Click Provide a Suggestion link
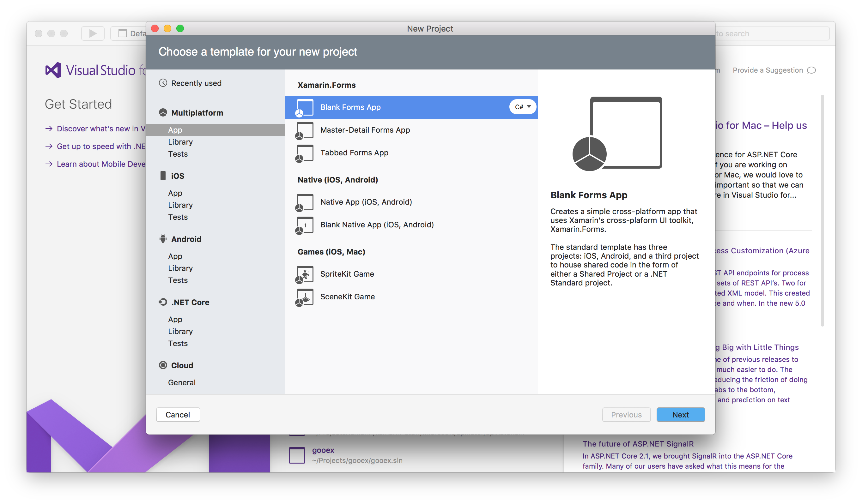 pyautogui.click(x=768, y=70)
